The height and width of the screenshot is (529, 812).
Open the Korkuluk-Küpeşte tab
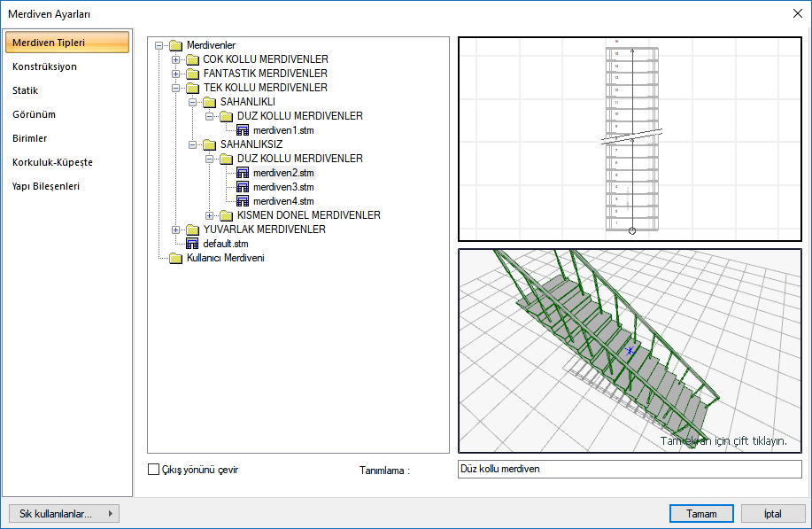click(x=52, y=162)
